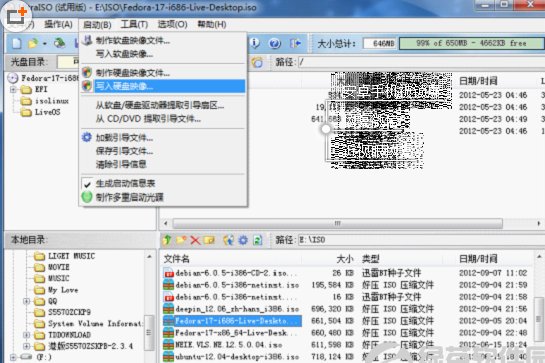Sort local files by 类型 column header

pos(371,259)
